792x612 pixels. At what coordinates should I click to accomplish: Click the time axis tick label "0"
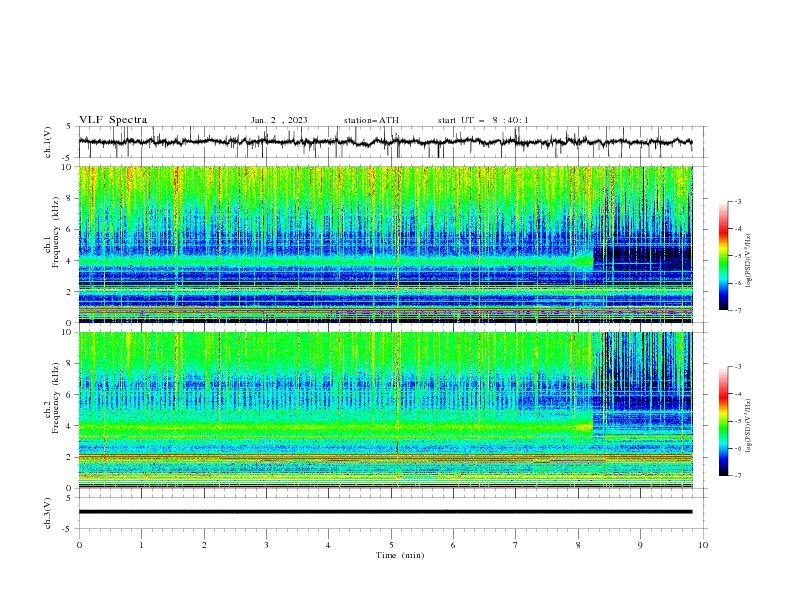[x=79, y=545]
